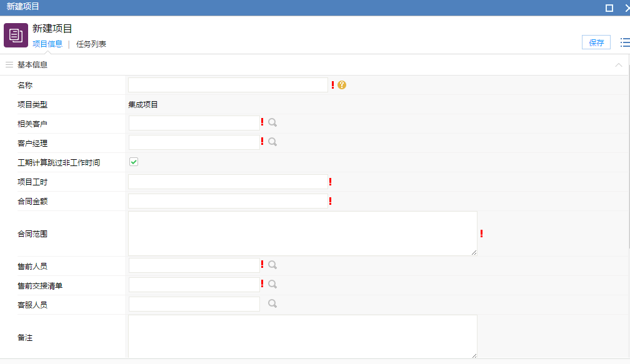Screen dimensions: 630x364
Task: Focus the 售前交接清单 input field
Action: (x=194, y=285)
